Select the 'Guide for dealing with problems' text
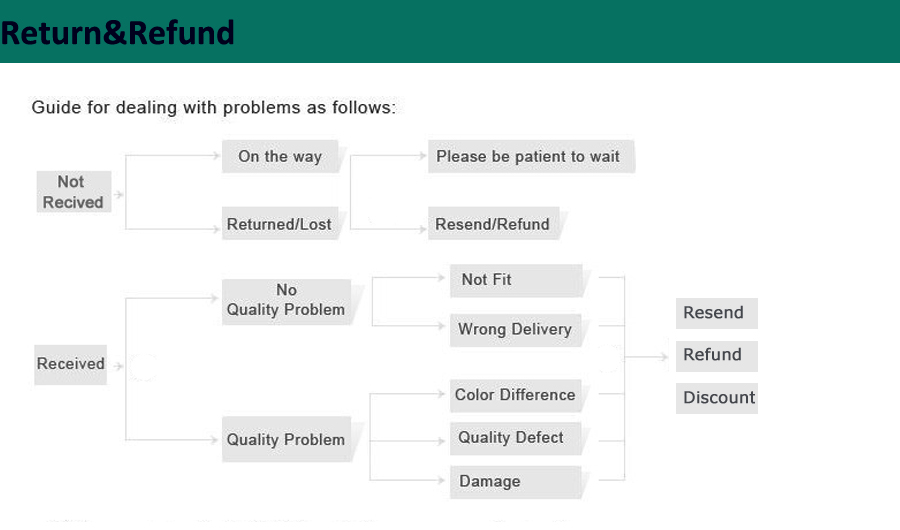Screen dimensions: 900x530 [214, 107]
